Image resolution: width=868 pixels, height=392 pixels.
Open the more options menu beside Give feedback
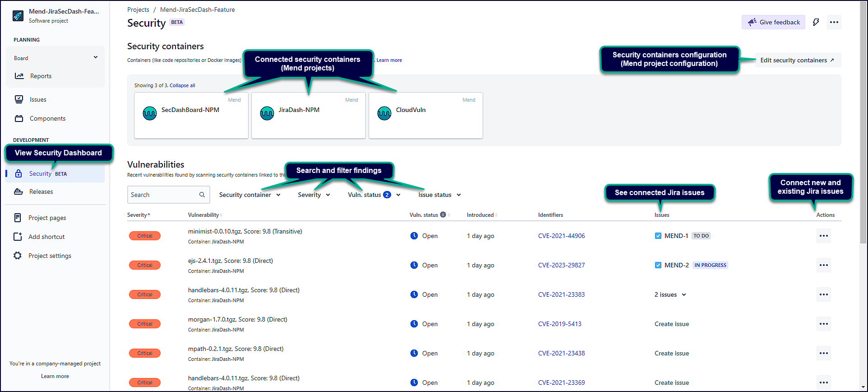click(x=834, y=22)
